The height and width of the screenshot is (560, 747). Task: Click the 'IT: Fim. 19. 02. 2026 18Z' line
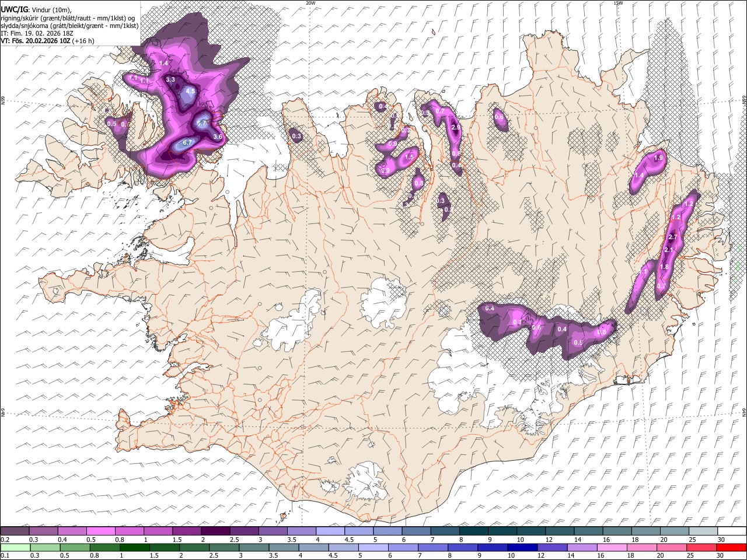[x=37, y=33]
